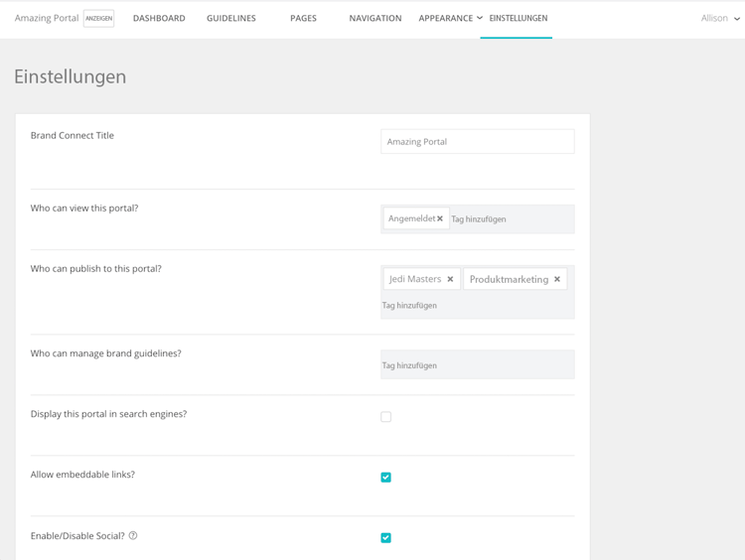Click the Anzeigen badge next to Amazing Portal
This screenshot has height=560, width=745.
(x=98, y=19)
